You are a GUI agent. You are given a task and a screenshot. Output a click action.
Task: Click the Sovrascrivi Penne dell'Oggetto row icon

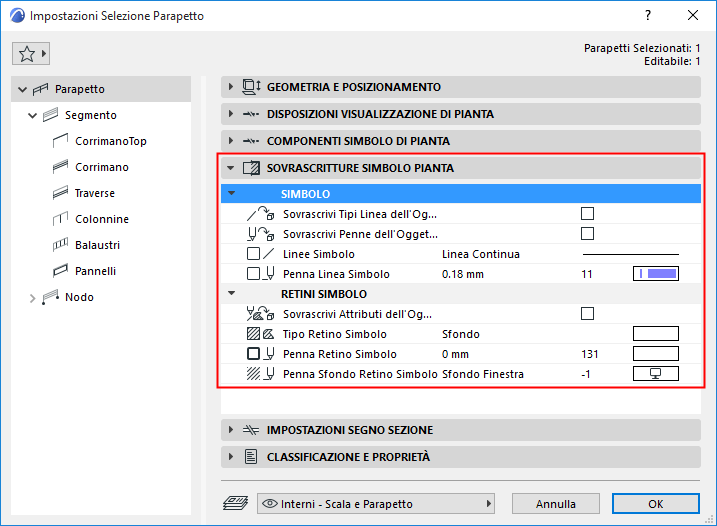[260, 234]
